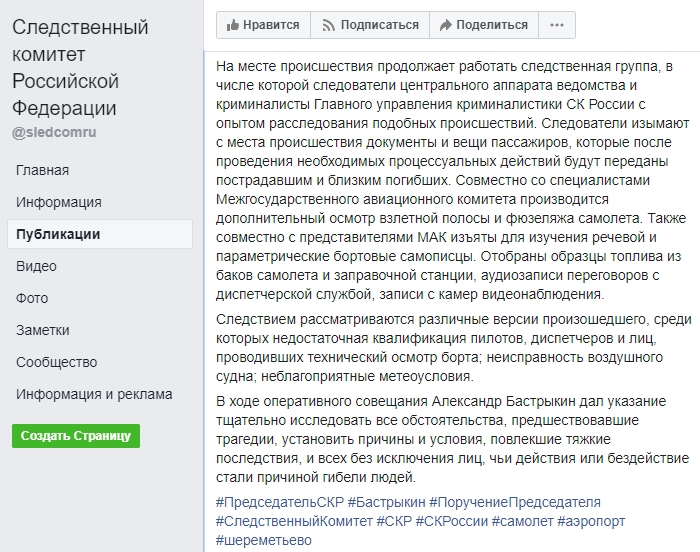700x552 pixels.
Task: Click the #СледственныйКомитет hashtag
Action: pyautogui.click(x=294, y=521)
